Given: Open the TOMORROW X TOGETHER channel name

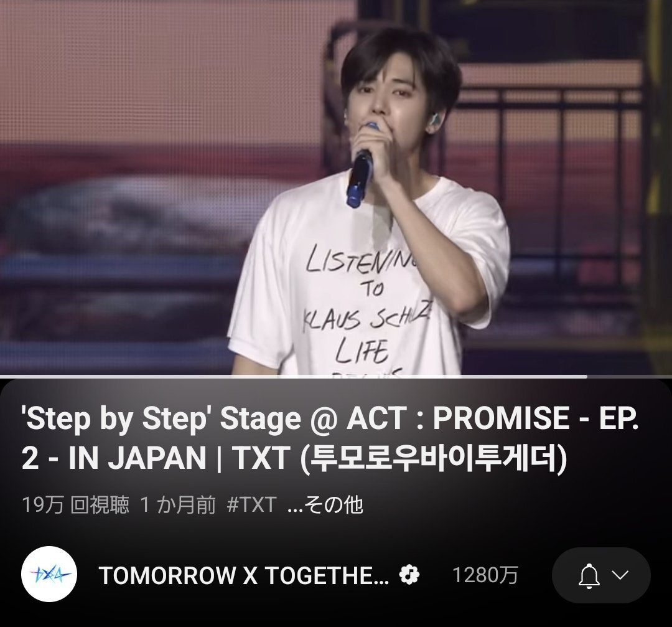Looking at the screenshot, I should [244, 575].
